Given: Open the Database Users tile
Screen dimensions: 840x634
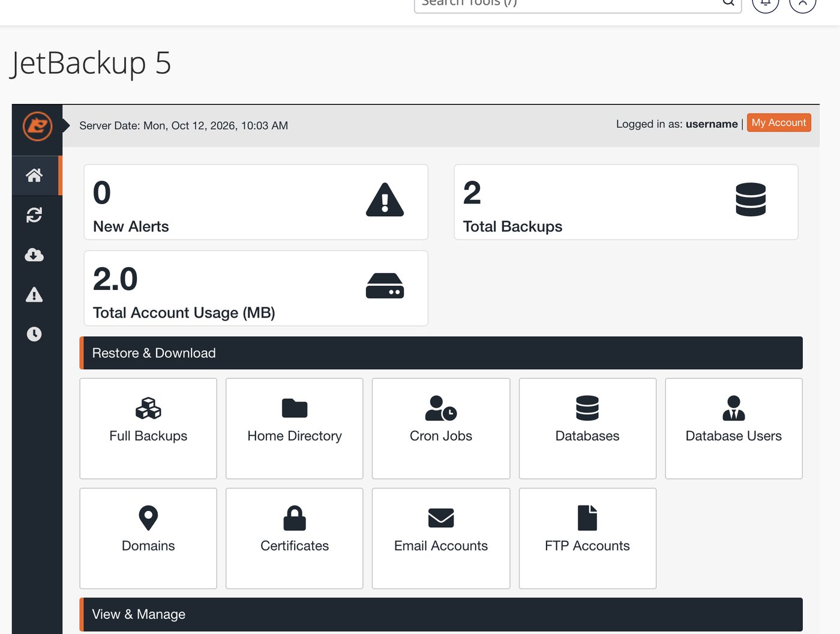Looking at the screenshot, I should pyautogui.click(x=734, y=429).
